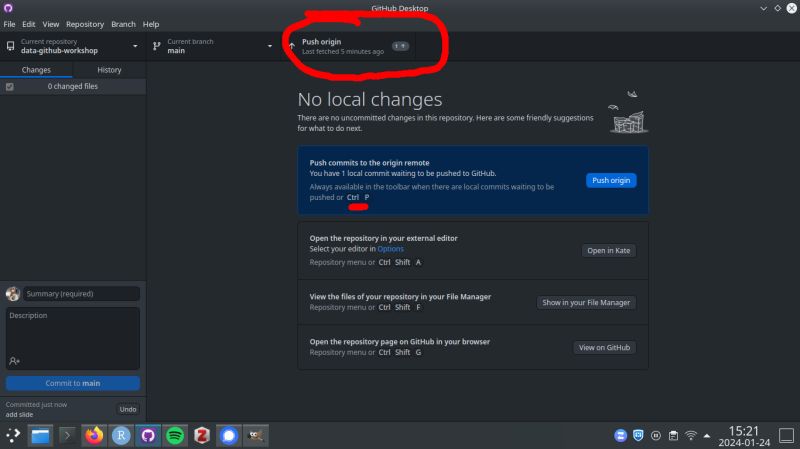Click the commits-ahead badge on Push origin
Screen dimensions: 800x449
click(401, 46)
